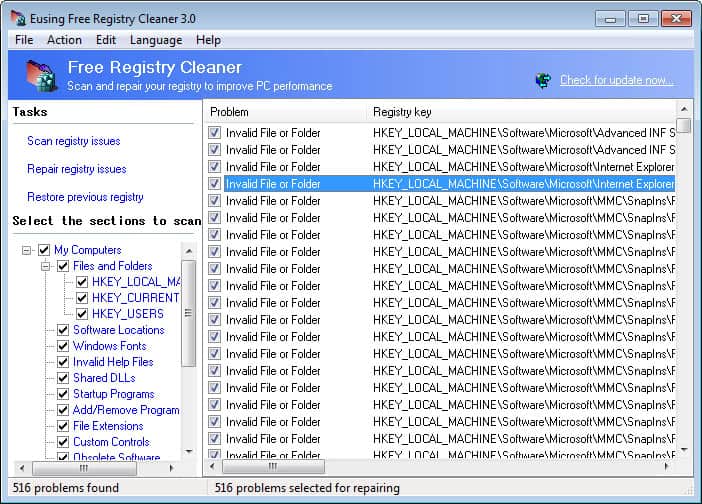Collapse the My Computers tree node

[x=26, y=250]
